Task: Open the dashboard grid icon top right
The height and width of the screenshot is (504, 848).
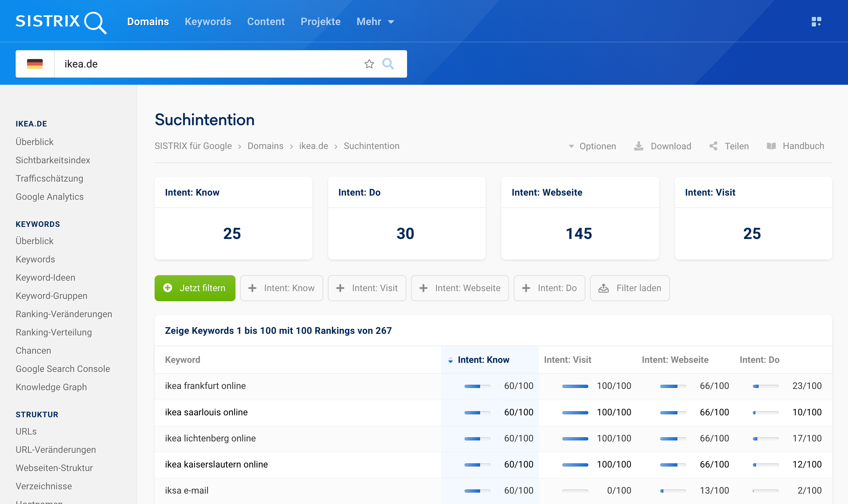Action: (x=816, y=22)
